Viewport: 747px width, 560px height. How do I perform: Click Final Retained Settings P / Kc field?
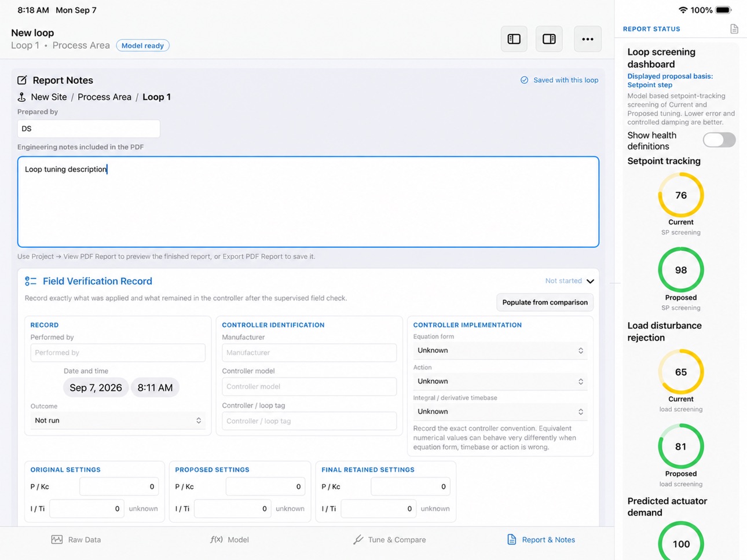[410, 486]
